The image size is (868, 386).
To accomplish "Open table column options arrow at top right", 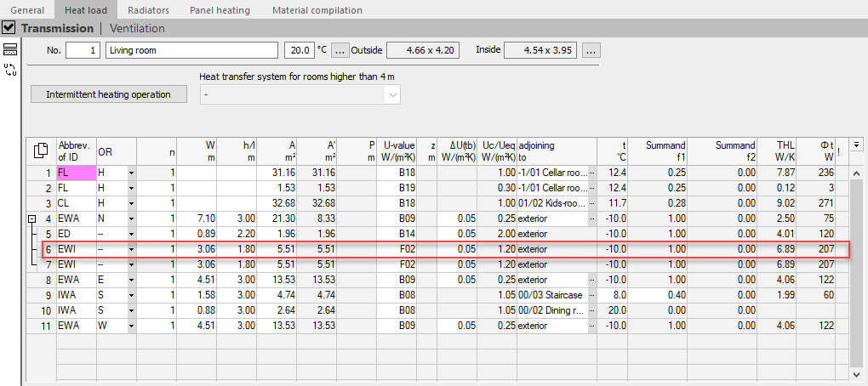I will pos(856,145).
